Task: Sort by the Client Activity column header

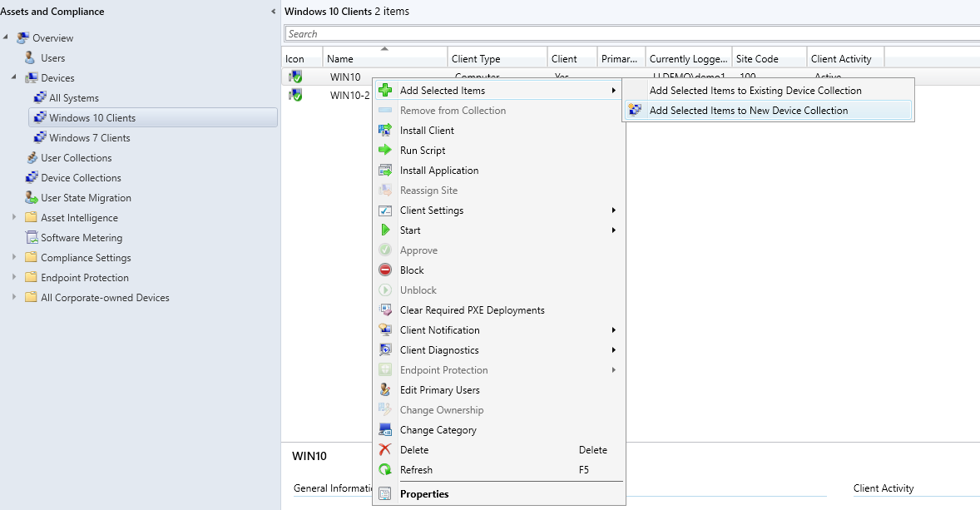Action: [845, 59]
